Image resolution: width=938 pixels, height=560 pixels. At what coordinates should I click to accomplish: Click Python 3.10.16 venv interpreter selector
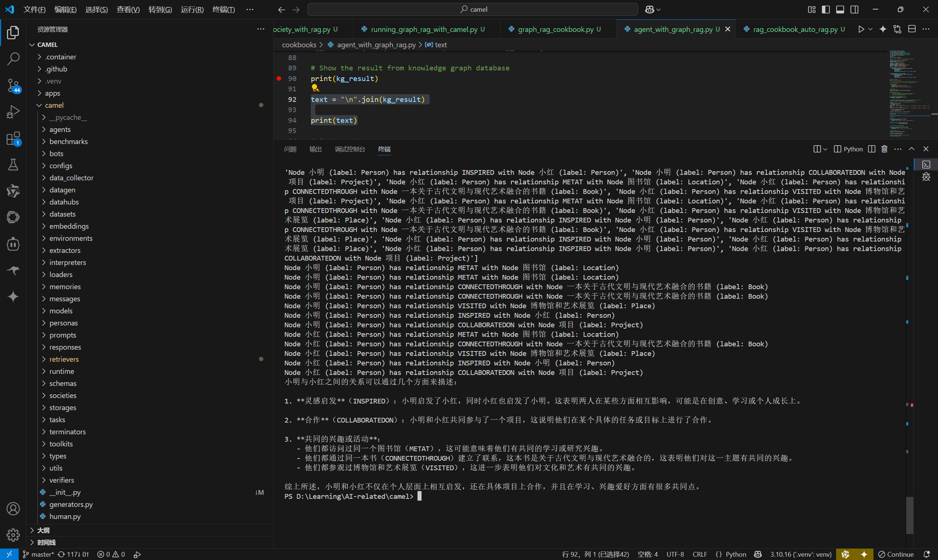click(x=801, y=555)
